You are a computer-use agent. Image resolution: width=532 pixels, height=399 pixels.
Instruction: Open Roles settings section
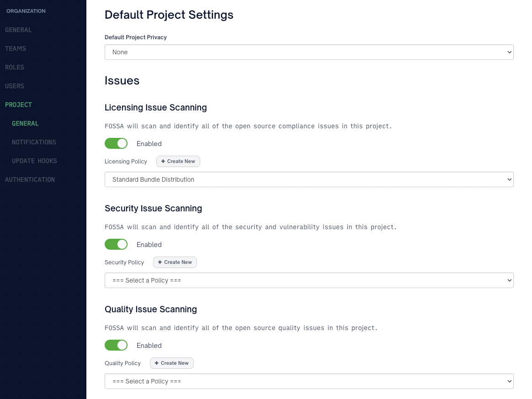click(15, 67)
